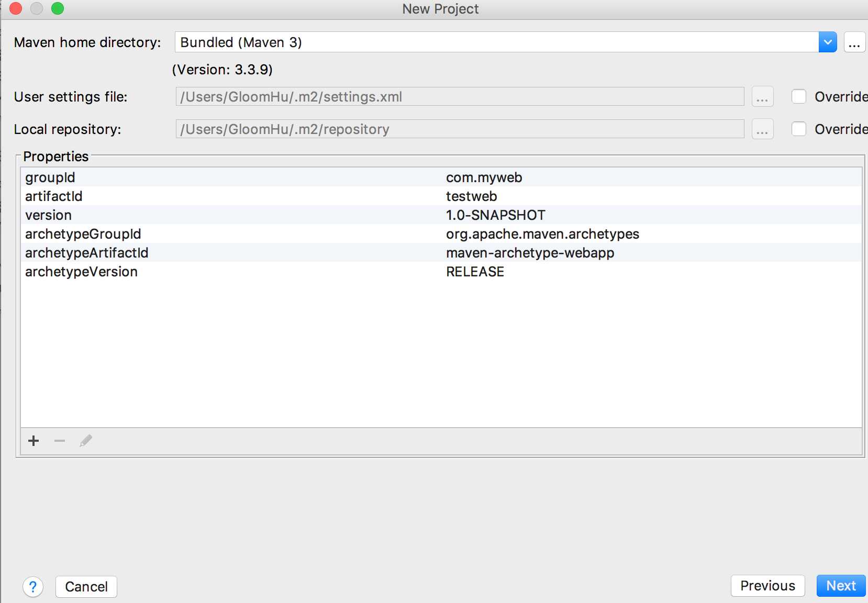The height and width of the screenshot is (603, 868).
Task: Enable Override for Local repository
Action: point(799,129)
